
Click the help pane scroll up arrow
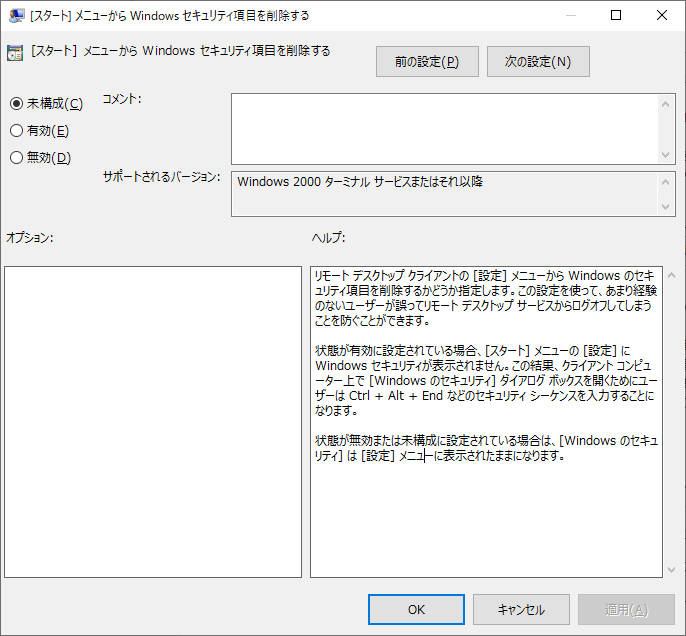coord(672,276)
